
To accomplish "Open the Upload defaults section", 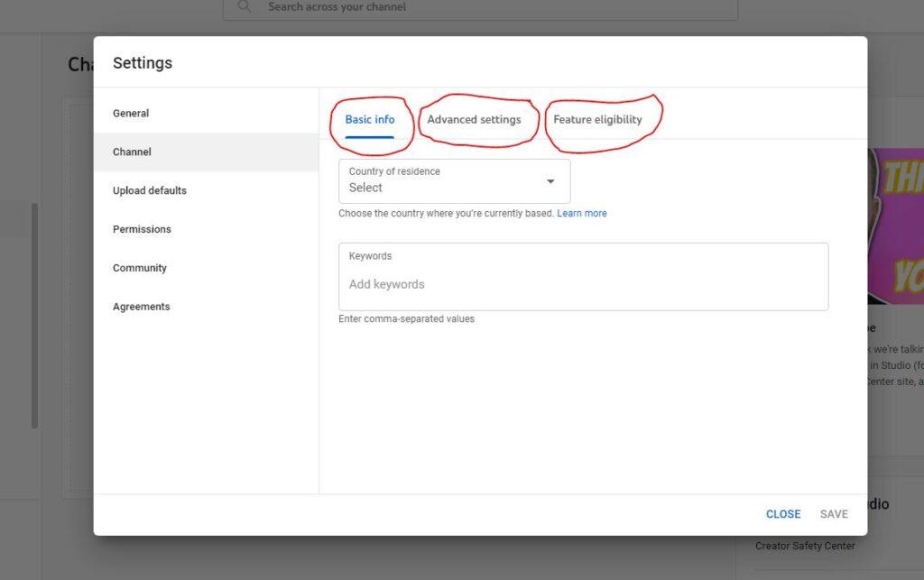I will [x=150, y=191].
